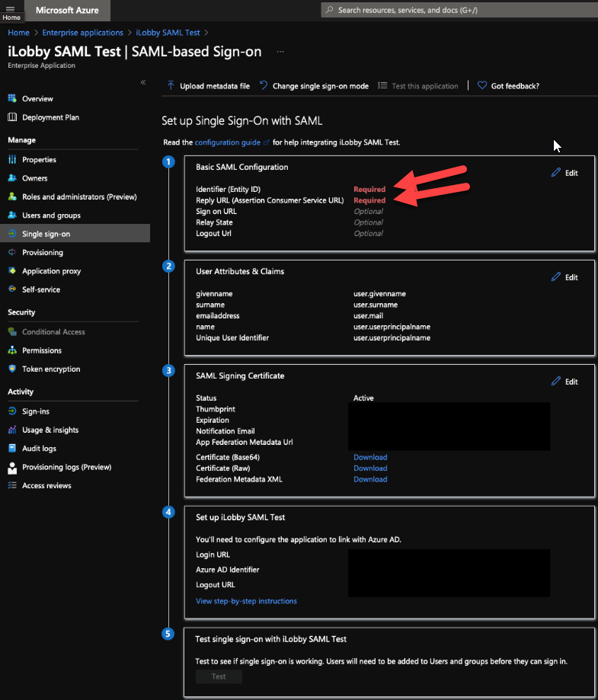Click the Reply URL Required value

point(369,200)
